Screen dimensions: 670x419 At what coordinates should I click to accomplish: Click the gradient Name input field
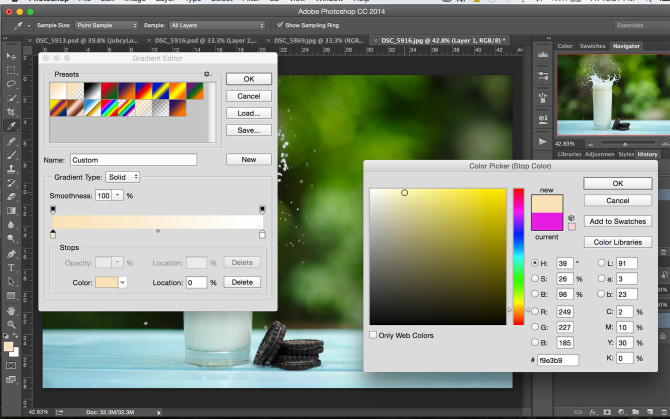pos(133,160)
